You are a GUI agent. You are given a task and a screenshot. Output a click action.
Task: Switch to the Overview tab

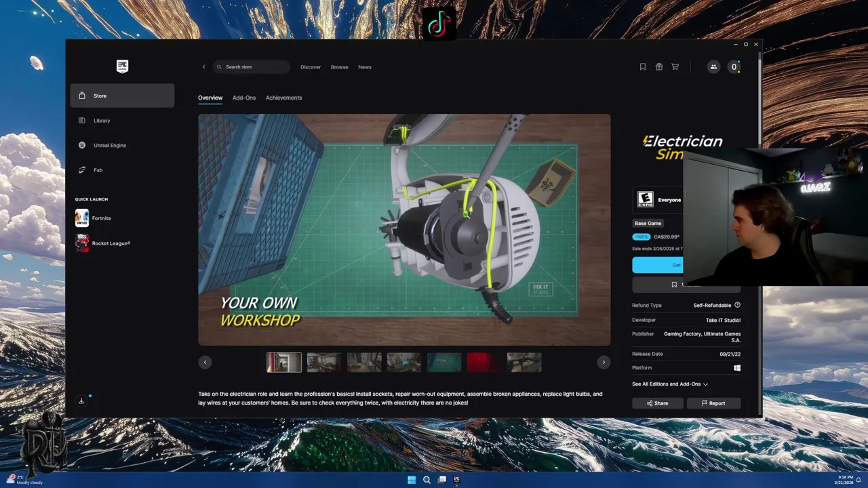210,98
